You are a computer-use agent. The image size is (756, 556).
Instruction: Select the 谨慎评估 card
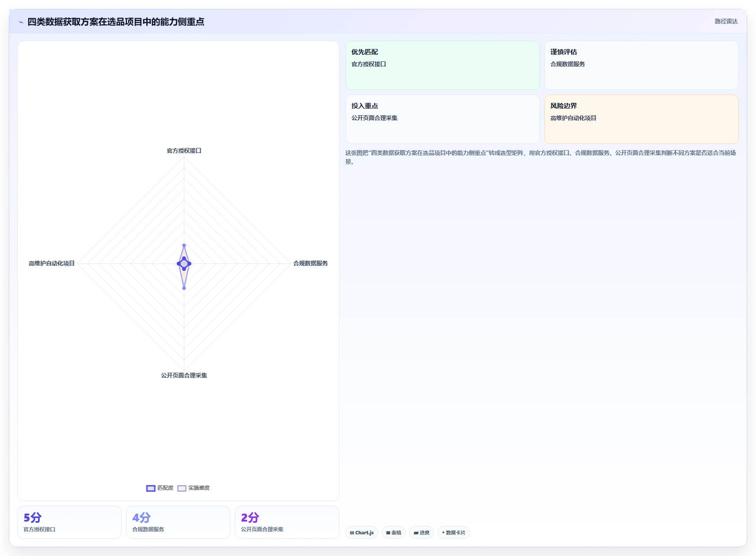point(641,65)
